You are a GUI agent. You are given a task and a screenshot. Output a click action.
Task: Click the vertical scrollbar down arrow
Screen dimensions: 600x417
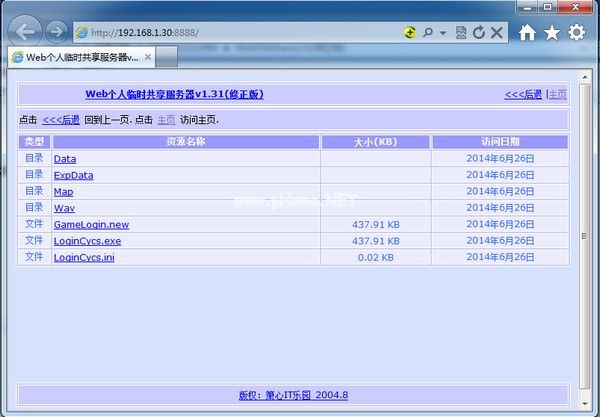pos(585,405)
